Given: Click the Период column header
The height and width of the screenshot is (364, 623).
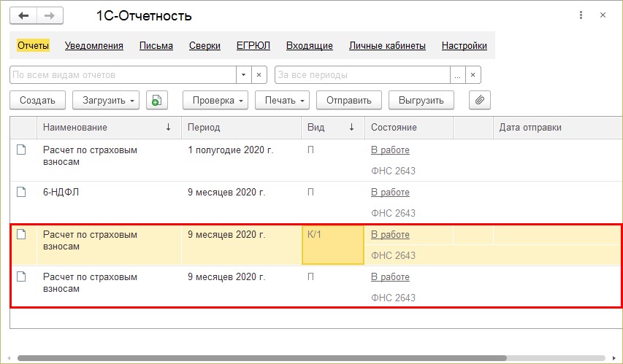Looking at the screenshot, I should (241, 128).
